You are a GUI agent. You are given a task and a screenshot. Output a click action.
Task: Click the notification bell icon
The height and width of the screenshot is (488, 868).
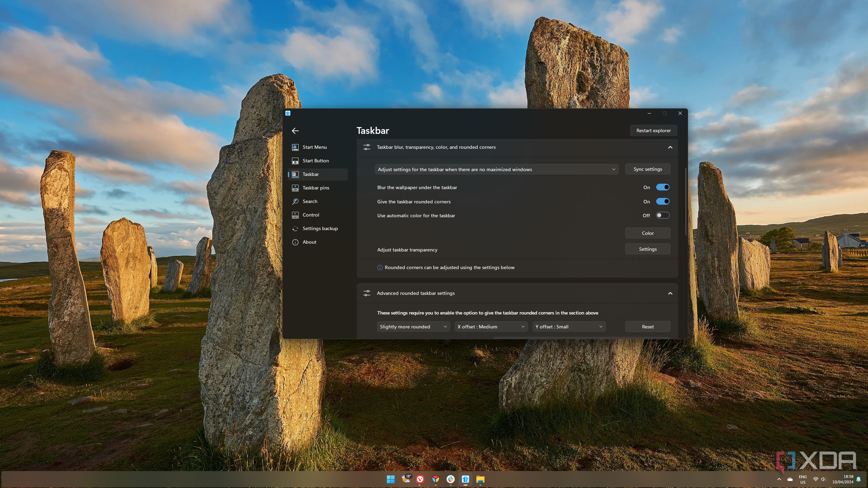(859, 479)
